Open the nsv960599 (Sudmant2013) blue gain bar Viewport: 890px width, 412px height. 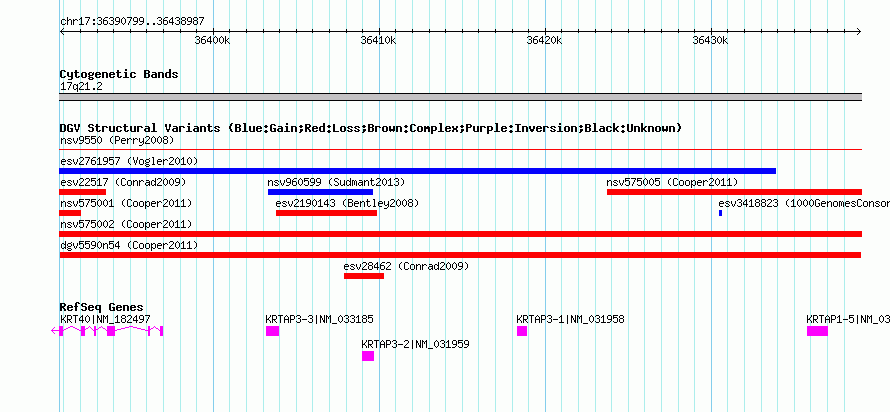[320, 192]
